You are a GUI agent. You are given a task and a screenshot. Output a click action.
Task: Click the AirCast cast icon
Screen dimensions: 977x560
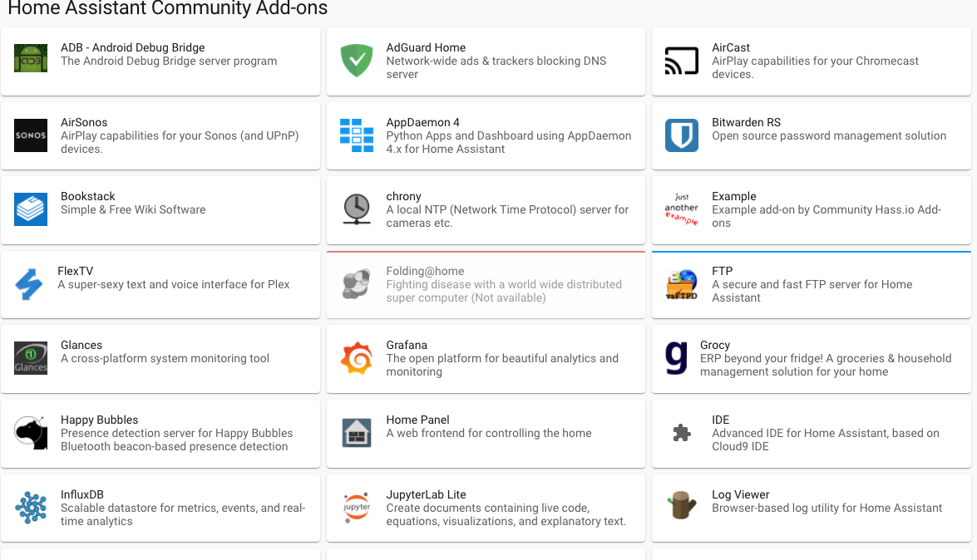pyautogui.click(x=682, y=61)
